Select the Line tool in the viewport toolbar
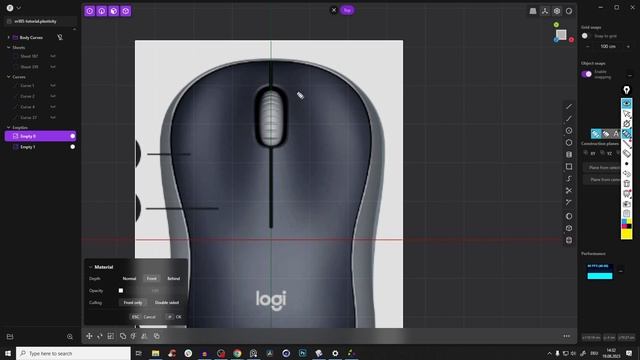The image size is (640, 360). (569, 107)
